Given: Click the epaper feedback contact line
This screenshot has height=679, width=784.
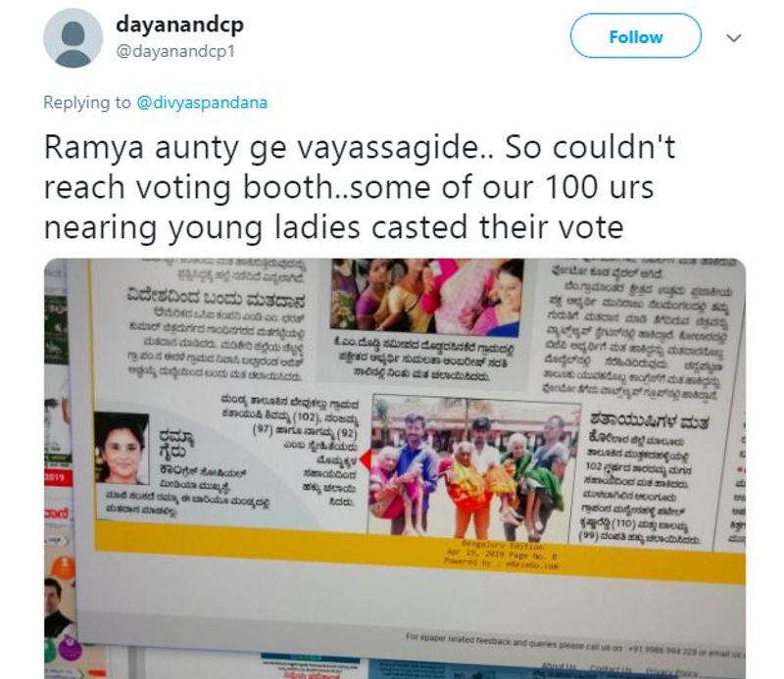Looking at the screenshot, I should (574, 646).
